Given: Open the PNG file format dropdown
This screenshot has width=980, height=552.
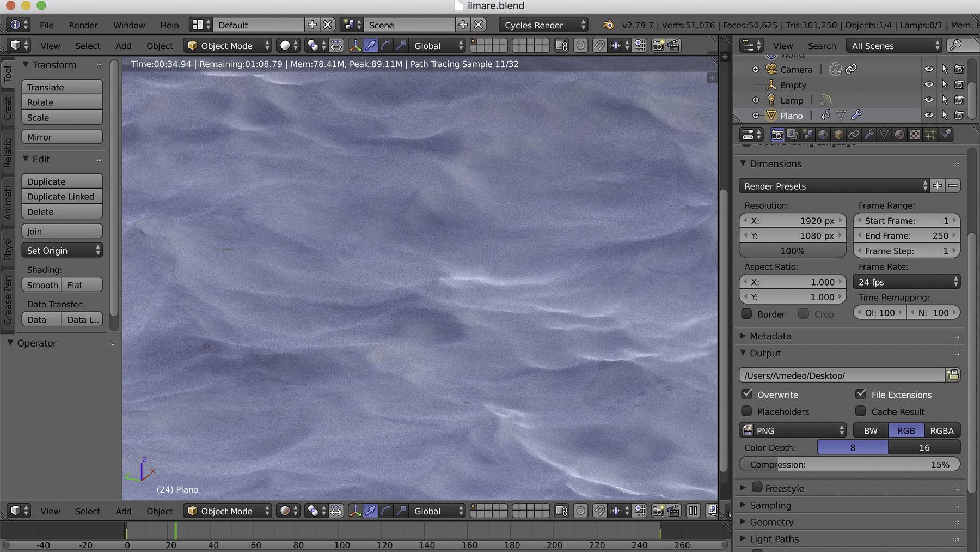Looking at the screenshot, I should (793, 430).
